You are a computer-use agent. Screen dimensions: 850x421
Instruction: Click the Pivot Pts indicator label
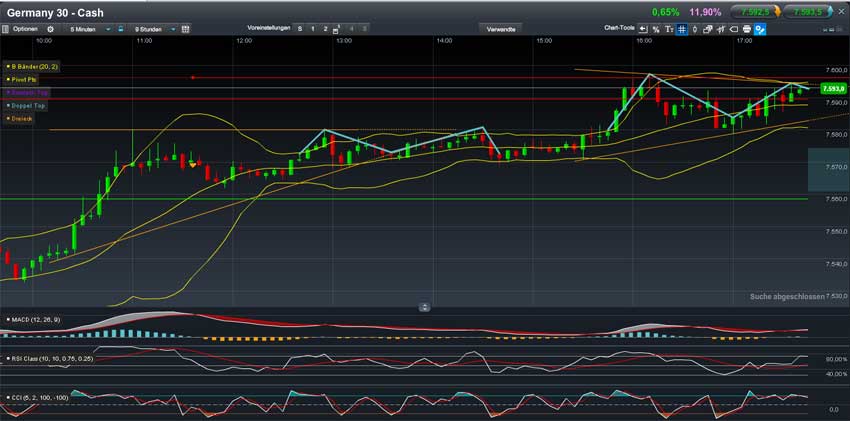(22, 80)
